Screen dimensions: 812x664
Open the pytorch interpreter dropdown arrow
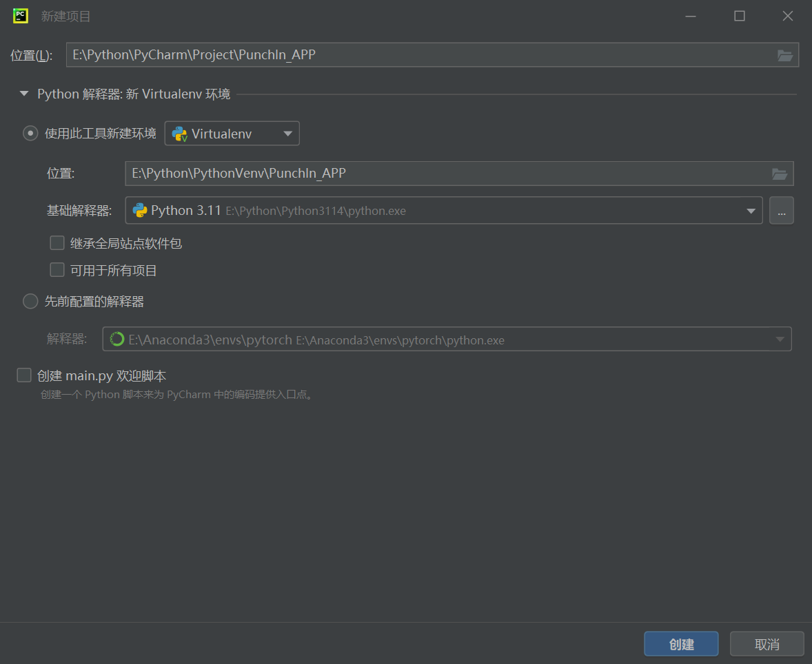pos(780,340)
